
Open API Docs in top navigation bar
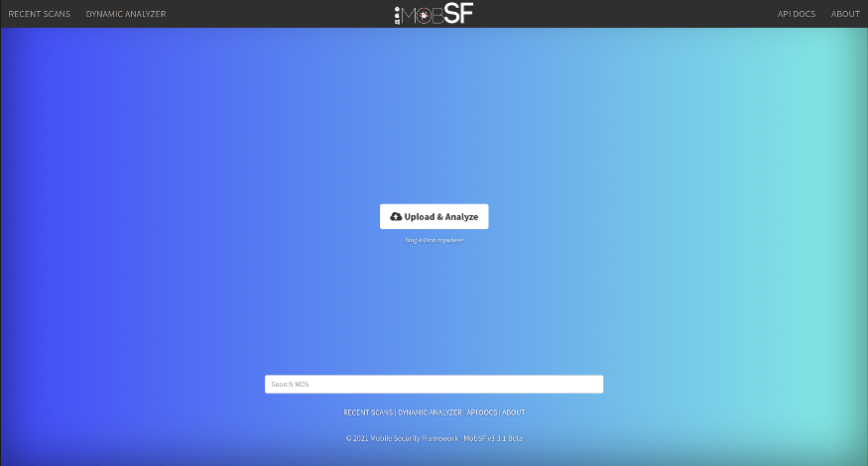click(797, 14)
